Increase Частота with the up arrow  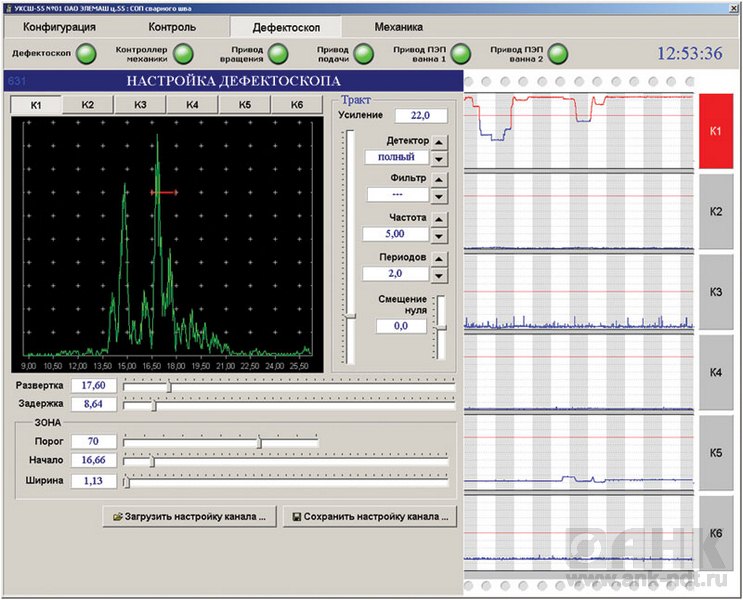(439, 219)
